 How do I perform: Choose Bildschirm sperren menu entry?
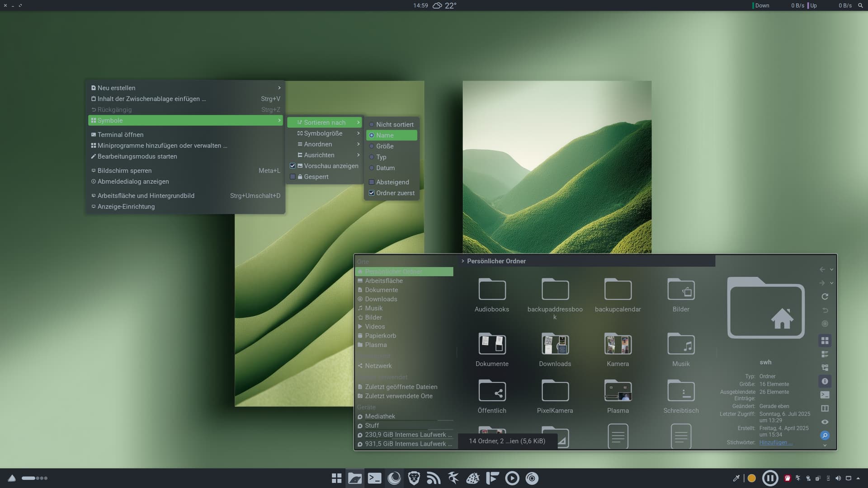click(x=124, y=170)
